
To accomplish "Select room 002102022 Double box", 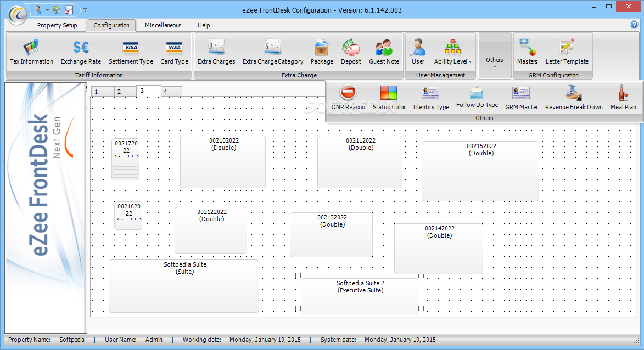I will (223, 162).
